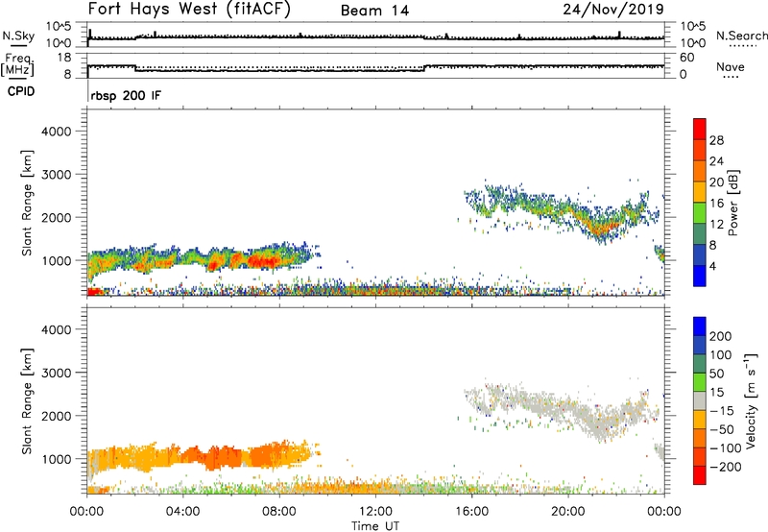The width and height of the screenshot is (768, 532).
Task: Click the '4' power scale value
Action: pyautogui.click(x=712, y=266)
